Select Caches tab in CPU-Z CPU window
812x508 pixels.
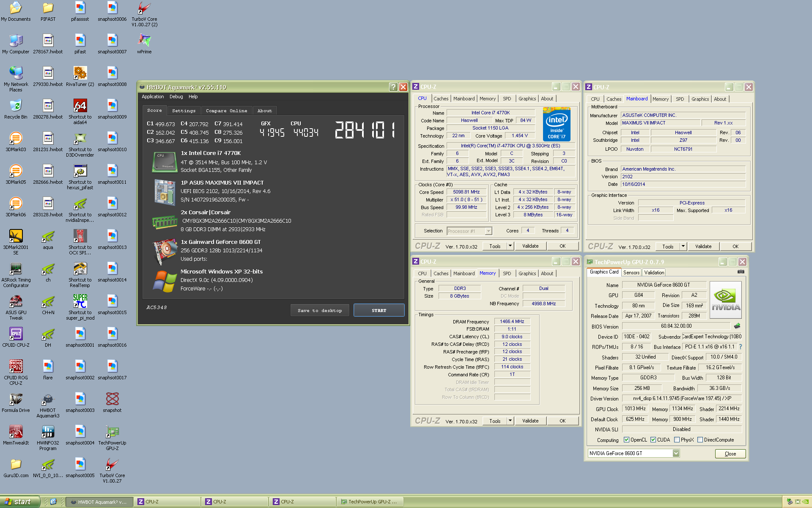[441, 99]
